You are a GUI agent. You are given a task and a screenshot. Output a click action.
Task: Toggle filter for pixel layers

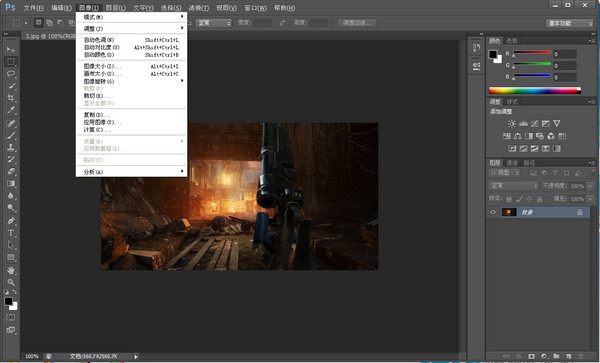pyautogui.click(x=533, y=173)
